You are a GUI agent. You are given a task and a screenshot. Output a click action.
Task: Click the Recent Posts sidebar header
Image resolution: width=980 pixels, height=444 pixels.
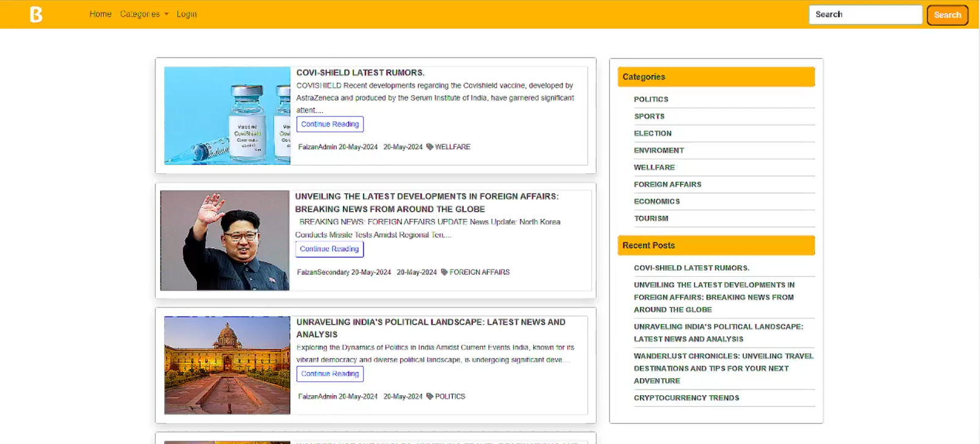(716, 245)
